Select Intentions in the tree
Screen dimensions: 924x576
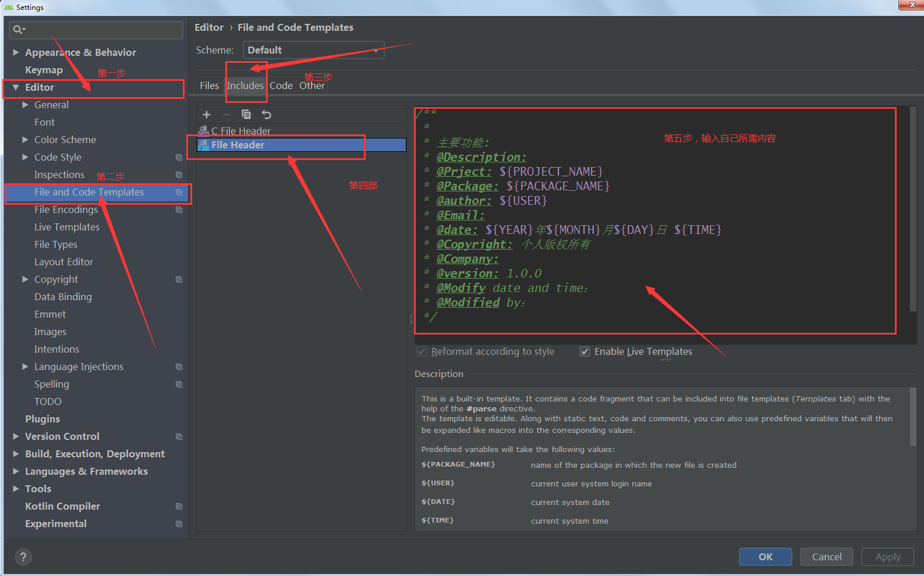[x=56, y=349]
